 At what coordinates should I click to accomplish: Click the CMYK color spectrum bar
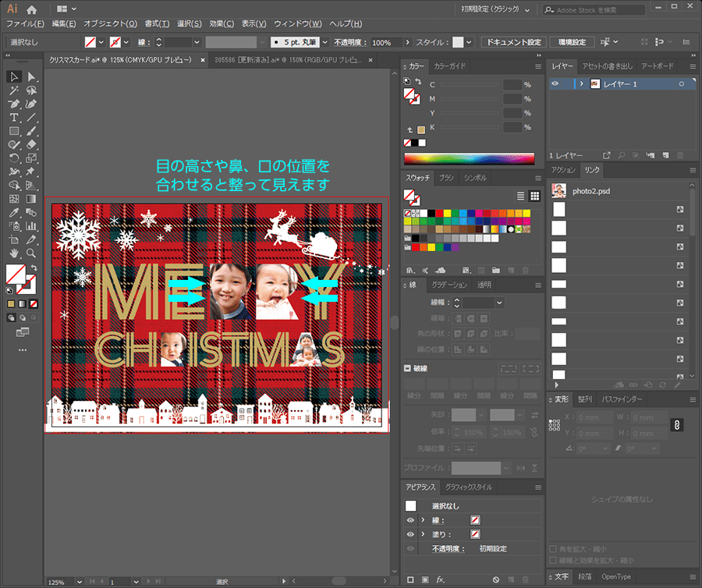(469, 158)
